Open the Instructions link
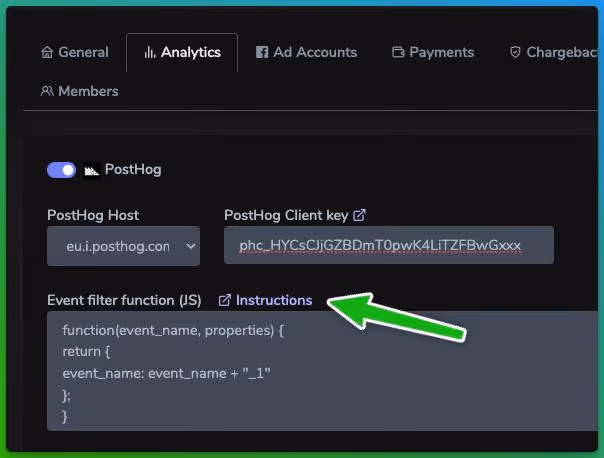The height and width of the screenshot is (458, 604). 274,300
